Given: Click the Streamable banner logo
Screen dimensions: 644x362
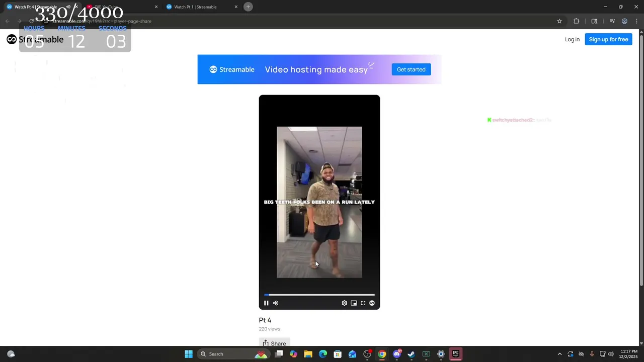Looking at the screenshot, I should [232, 69].
